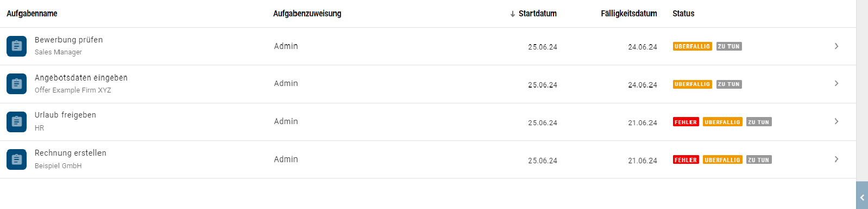This screenshot has height=209, width=868.
Task: Sort by Fälligkeitsdatum column header
Action: [x=629, y=14]
